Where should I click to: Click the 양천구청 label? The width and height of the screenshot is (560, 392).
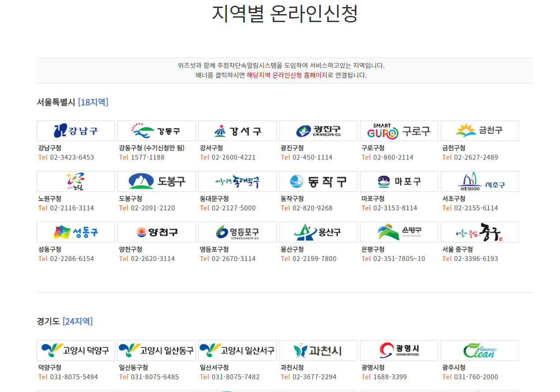(131, 249)
